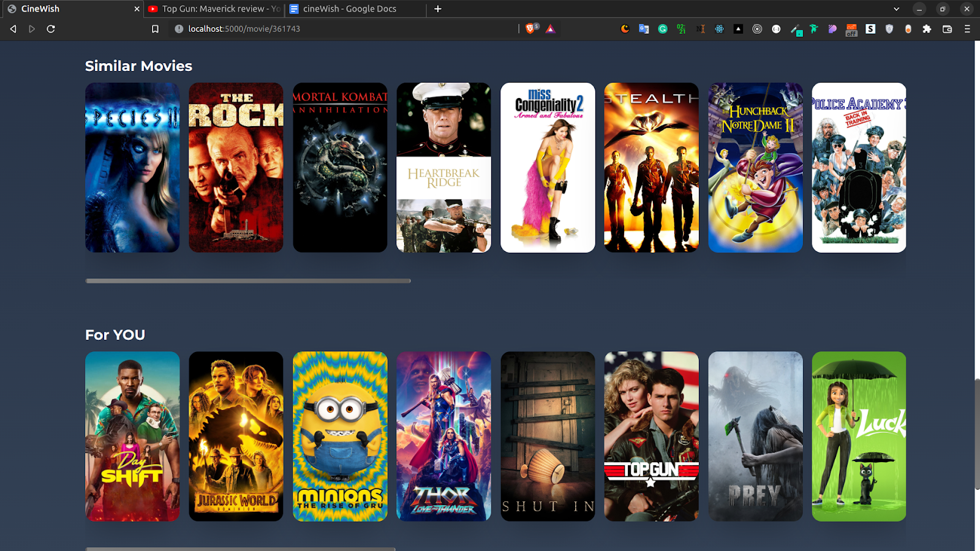Click the site information icon in address bar
This screenshot has width=980, height=551.
tap(179, 29)
